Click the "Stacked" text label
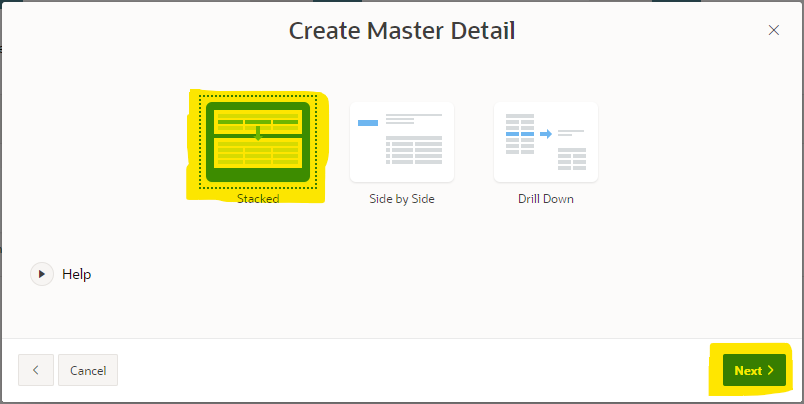The image size is (804, 404). (x=257, y=199)
